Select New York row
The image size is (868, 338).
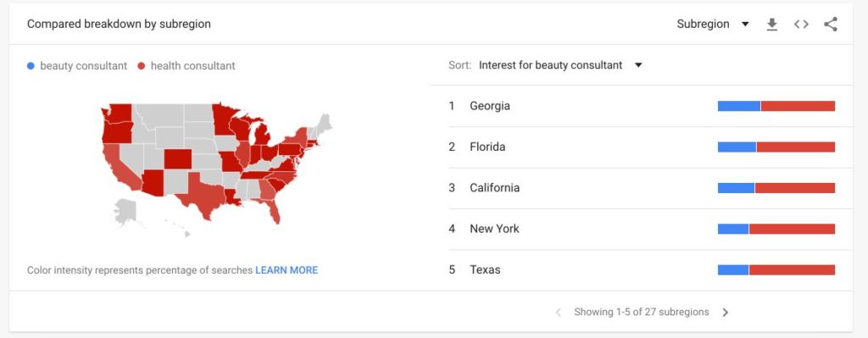pos(650,229)
